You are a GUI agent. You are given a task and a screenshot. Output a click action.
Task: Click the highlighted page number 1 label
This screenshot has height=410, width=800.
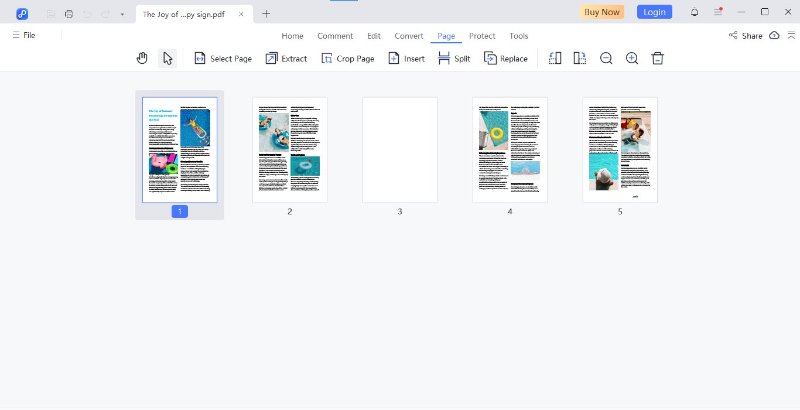point(180,211)
